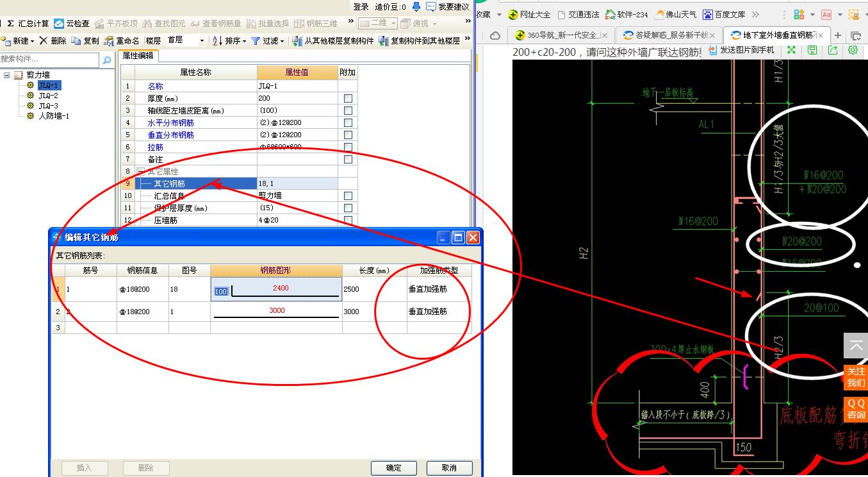
Task: Select 人防墙-1 in component tree
Action: [54, 116]
